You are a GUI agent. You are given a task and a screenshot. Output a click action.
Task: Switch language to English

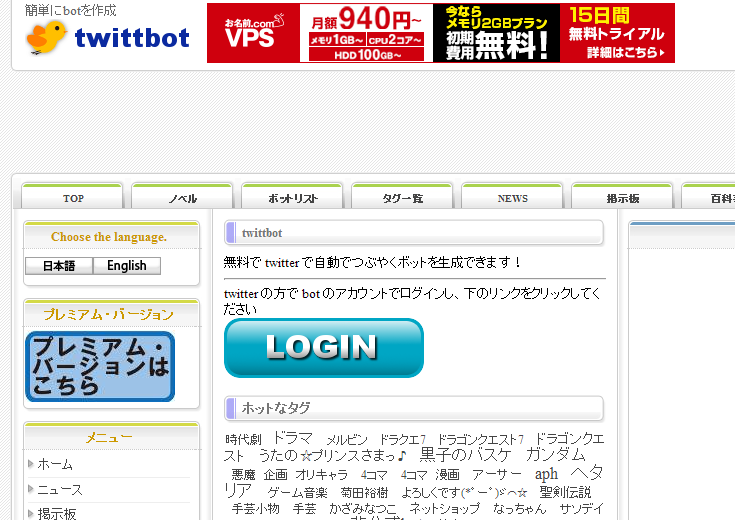click(x=127, y=266)
